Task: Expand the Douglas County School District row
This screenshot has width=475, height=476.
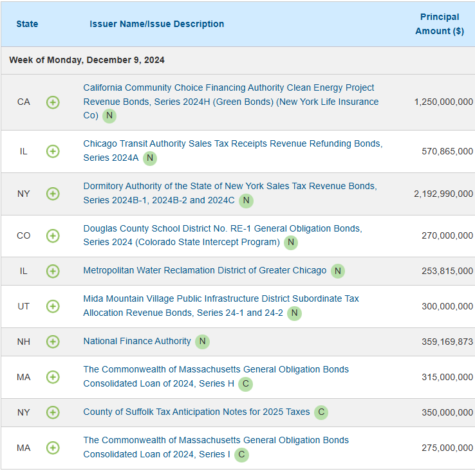Action: [x=53, y=236]
